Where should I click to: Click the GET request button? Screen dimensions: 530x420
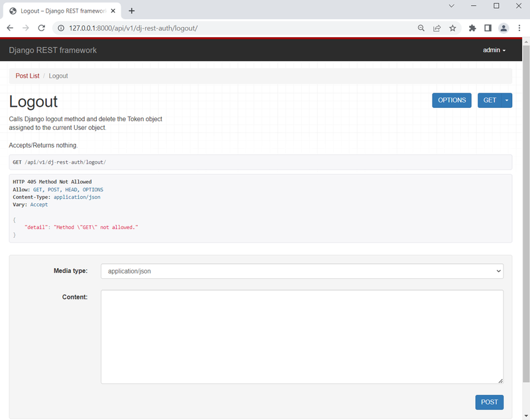coord(490,100)
